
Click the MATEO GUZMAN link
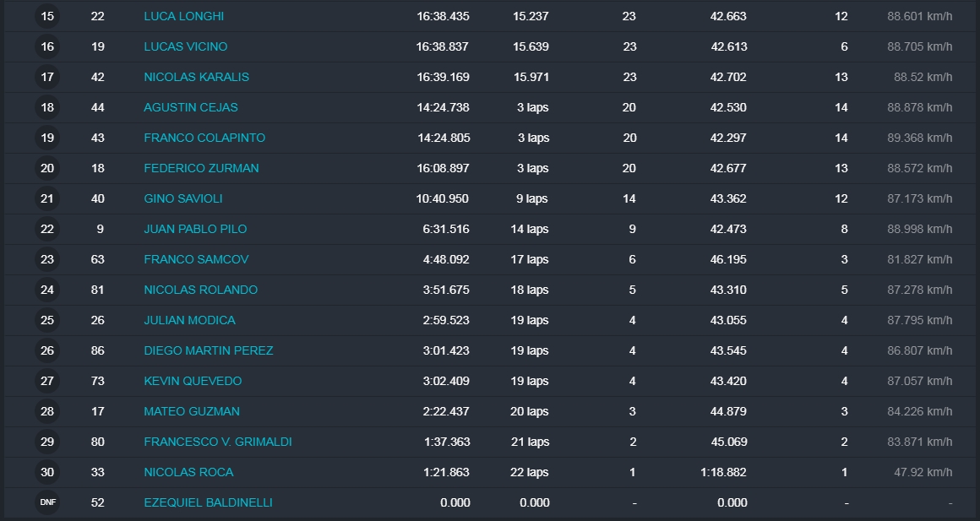click(192, 411)
